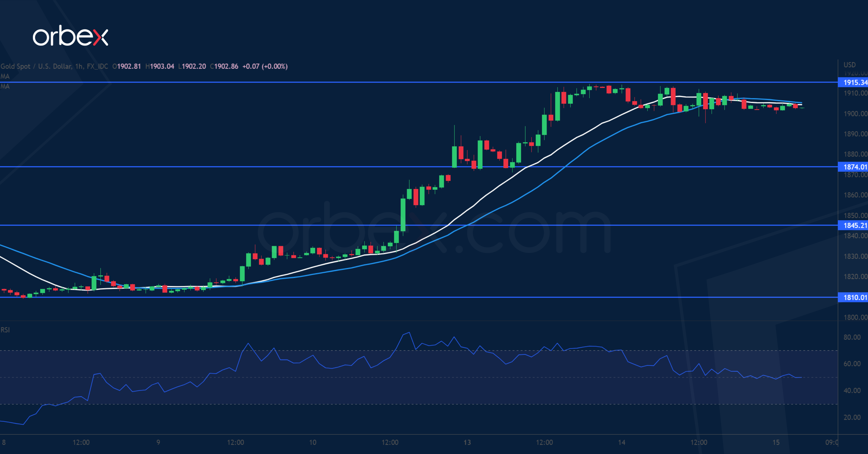868x454 pixels.
Task: Click date 14 on time axis
Action: (621, 442)
